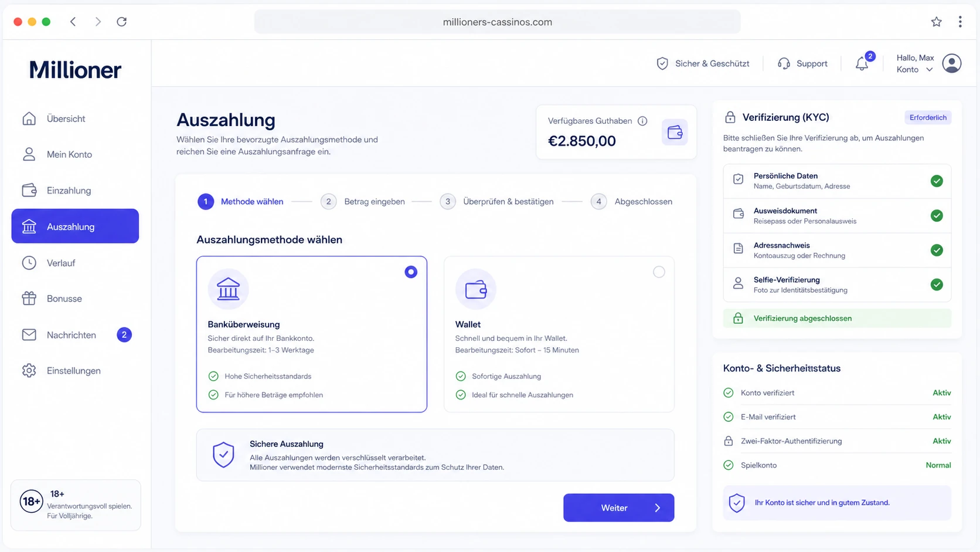Click the Sichere Auszahlung shield icon
The height and width of the screenshot is (552, 980).
223,455
